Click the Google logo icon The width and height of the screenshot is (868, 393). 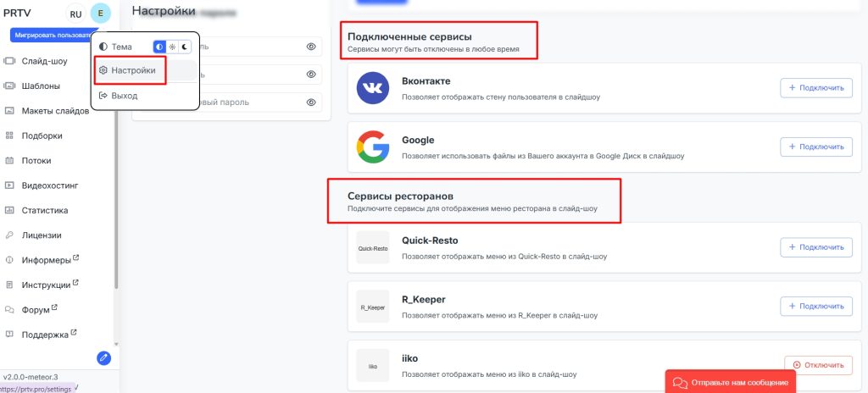coord(373,147)
